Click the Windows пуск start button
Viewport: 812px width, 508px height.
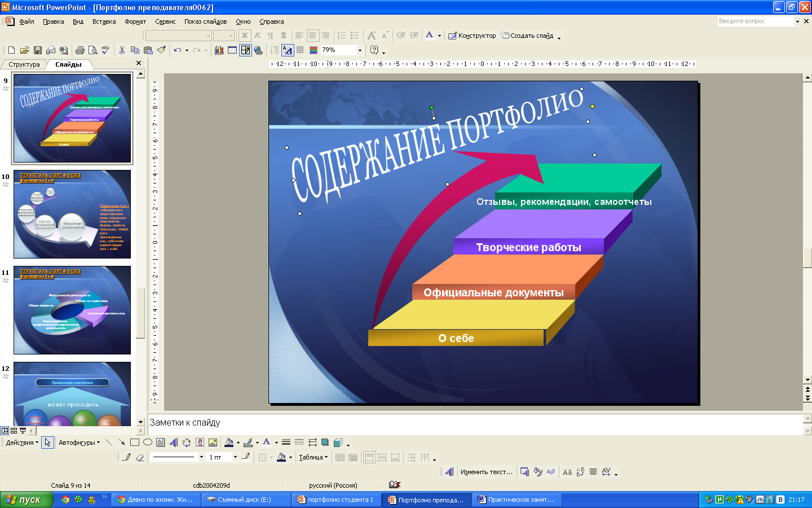coord(27,500)
